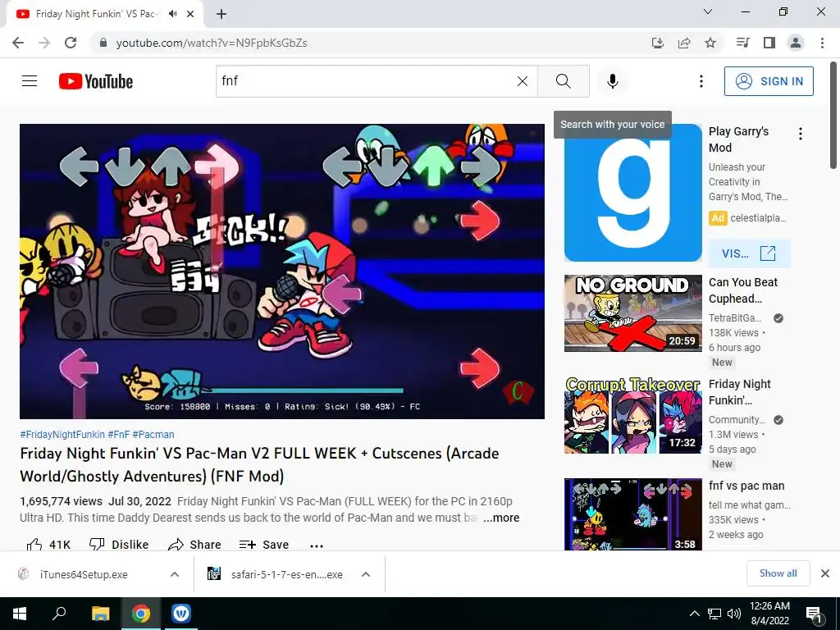840x630 pixels.
Task: Click Chrome icon in taskbar
Action: (x=141, y=614)
